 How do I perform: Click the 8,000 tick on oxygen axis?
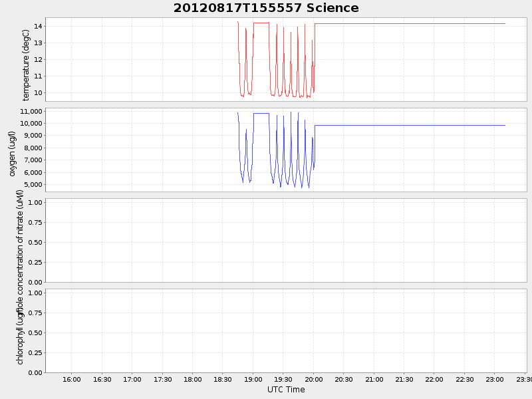pyautogui.click(x=33, y=148)
